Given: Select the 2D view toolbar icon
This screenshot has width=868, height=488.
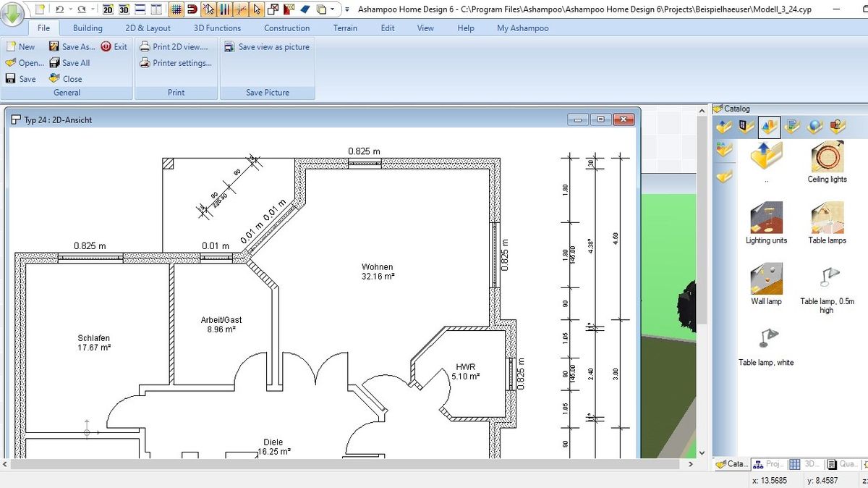Looking at the screenshot, I should pos(109,9).
